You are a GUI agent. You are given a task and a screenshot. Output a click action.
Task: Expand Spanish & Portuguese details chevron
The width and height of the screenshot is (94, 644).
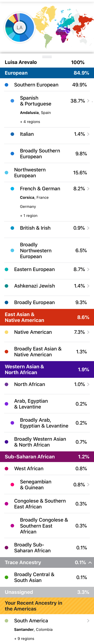click(x=88, y=101)
